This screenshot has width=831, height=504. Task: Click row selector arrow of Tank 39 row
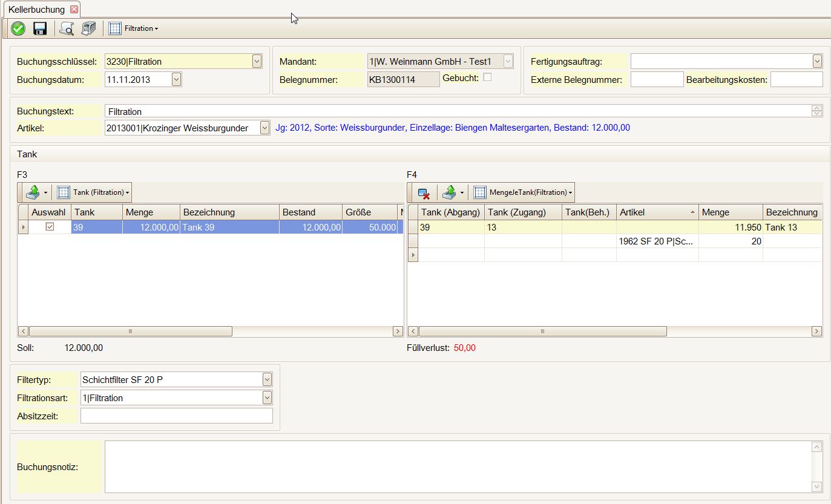[23, 227]
